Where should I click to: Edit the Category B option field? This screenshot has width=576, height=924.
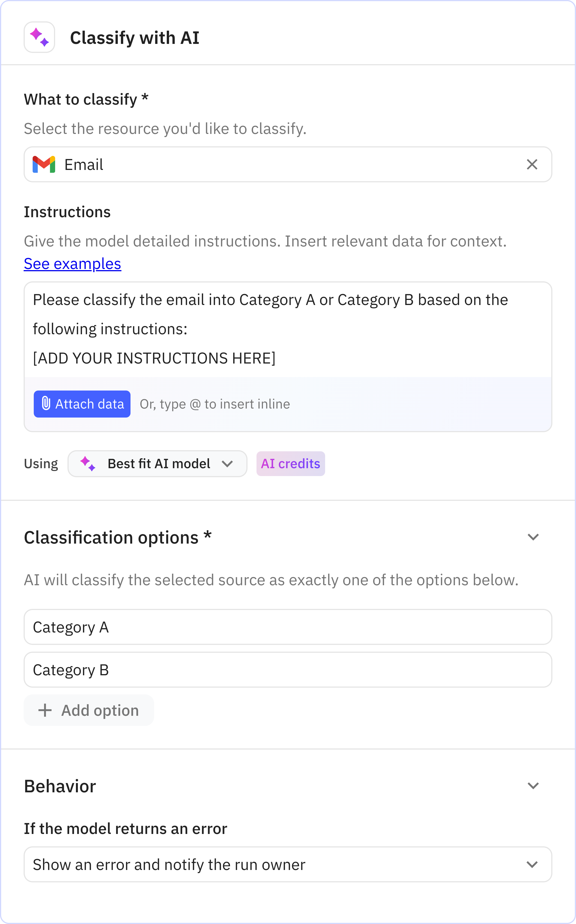point(288,669)
